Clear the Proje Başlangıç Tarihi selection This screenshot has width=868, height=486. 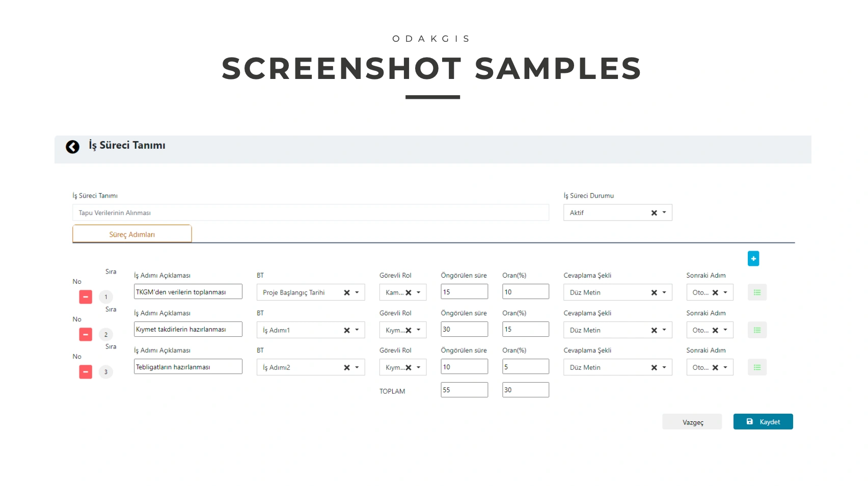pos(347,293)
